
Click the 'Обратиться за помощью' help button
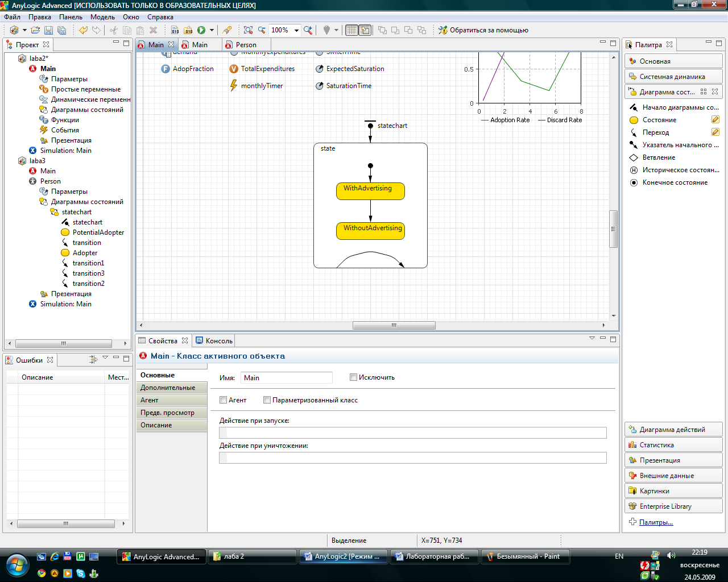coord(483,30)
